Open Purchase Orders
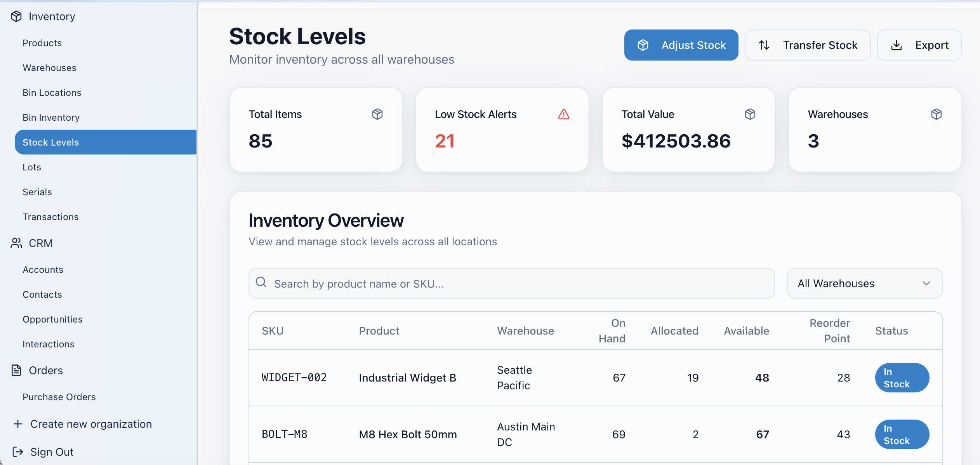980x465 pixels. pyautogui.click(x=59, y=397)
